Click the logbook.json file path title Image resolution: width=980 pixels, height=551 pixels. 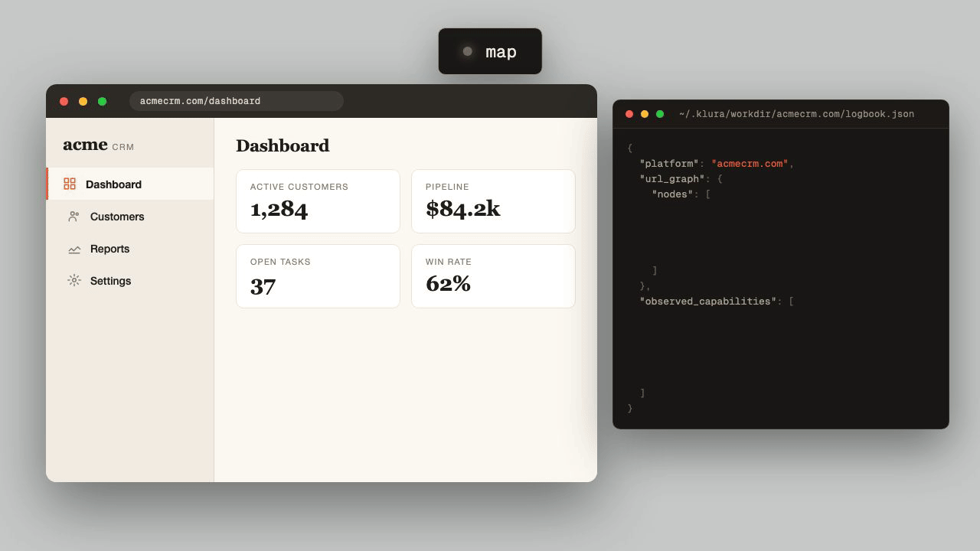coord(796,114)
